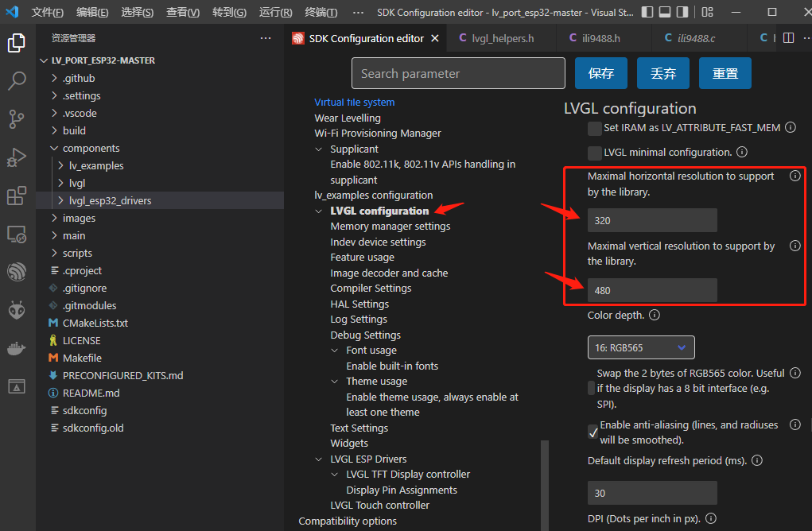Click the 丢弃 discard button
The image size is (812, 531).
663,73
